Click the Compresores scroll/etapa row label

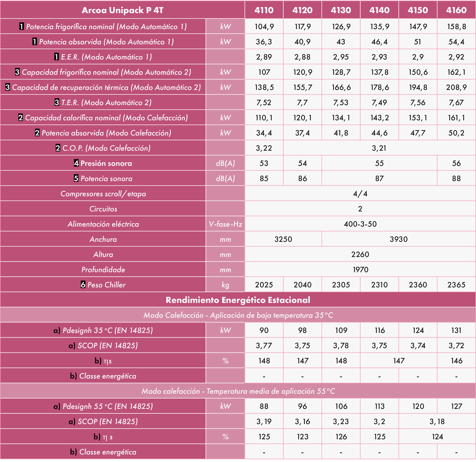coord(103,194)
